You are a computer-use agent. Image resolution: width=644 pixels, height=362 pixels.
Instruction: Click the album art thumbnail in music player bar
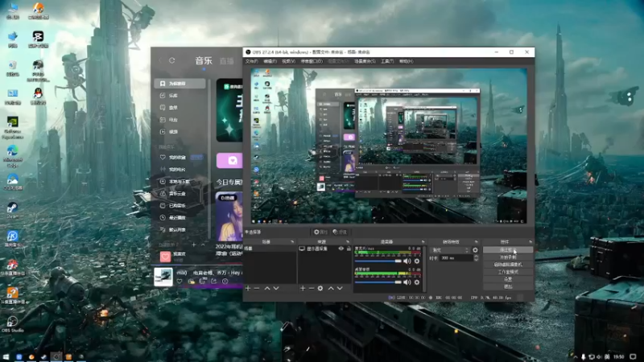(163, 276)
